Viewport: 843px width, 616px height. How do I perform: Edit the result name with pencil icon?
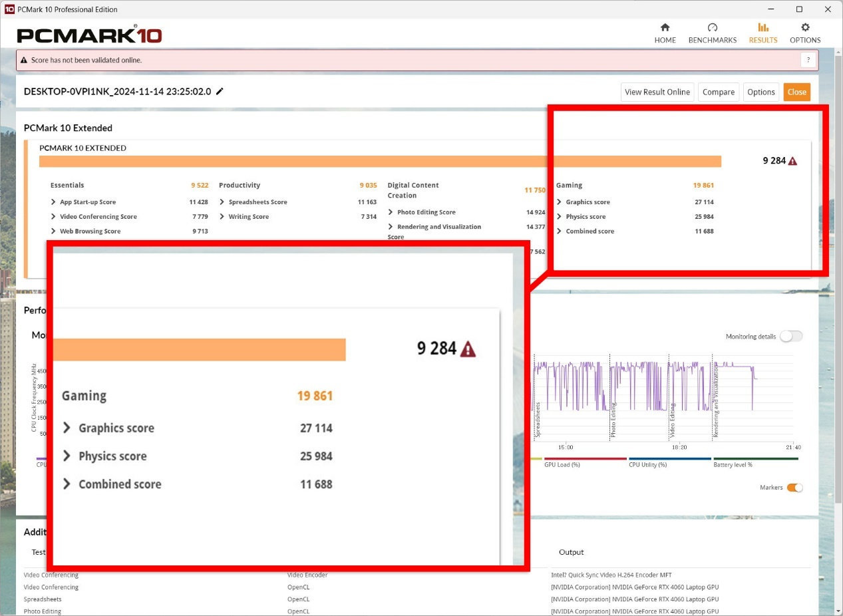220,92
